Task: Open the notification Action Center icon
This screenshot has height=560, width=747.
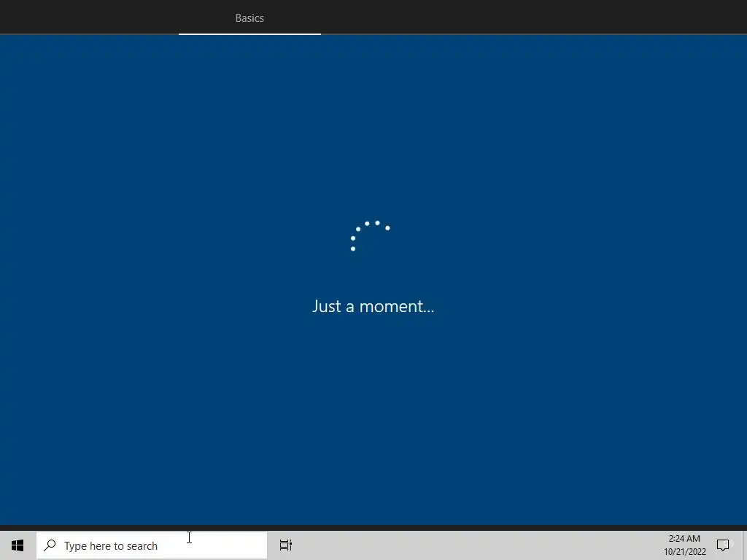Action: point(723,545)
